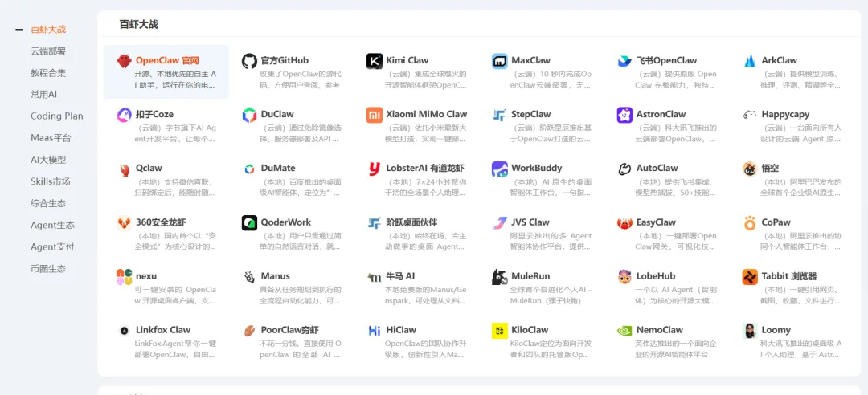Select the WorkBuddy purple icon
The image size is (868, 395).
pyautogui.click(x=500, y=169)
